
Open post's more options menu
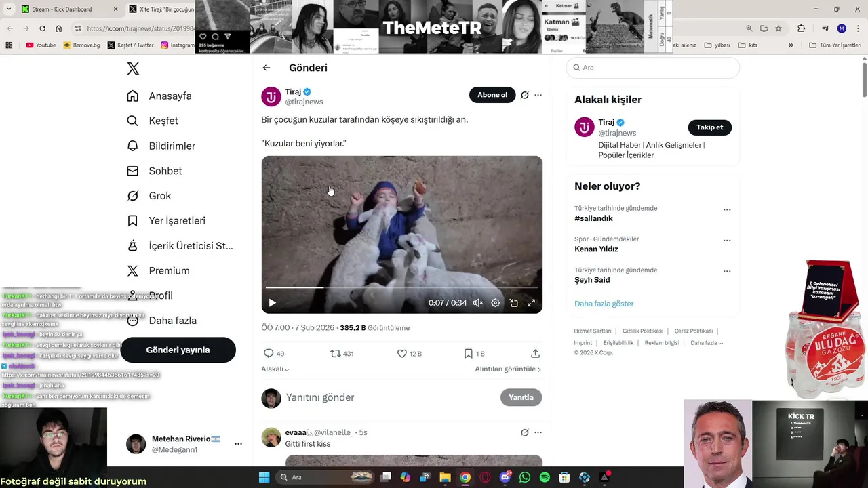(x=538, y=95)
